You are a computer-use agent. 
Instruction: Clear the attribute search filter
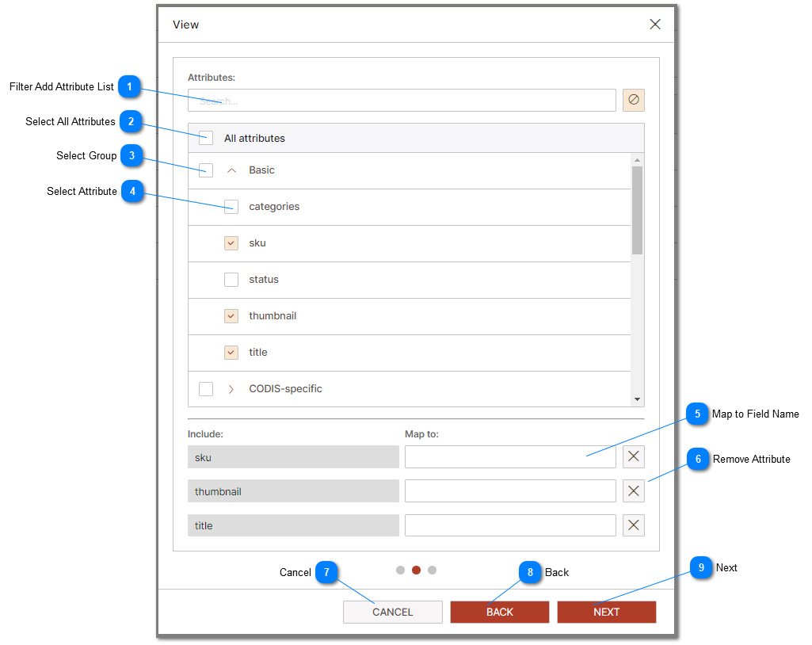point(633,100)
